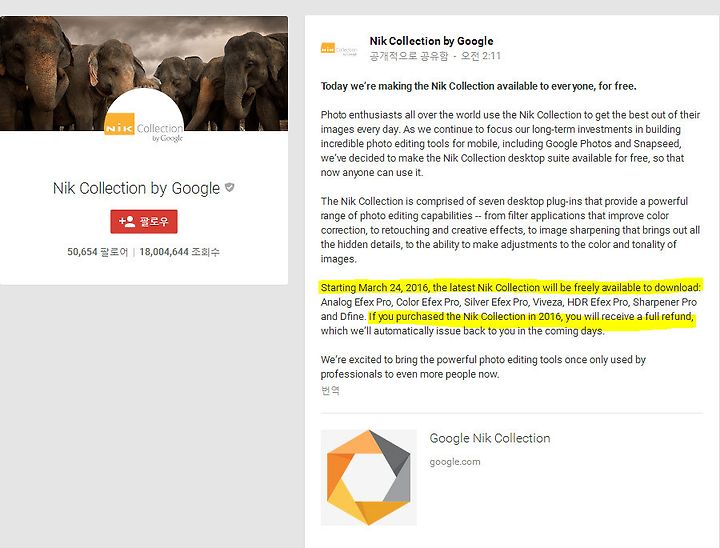Image resolution: width=720 pixels, height=548 pixels.
Task: Click the verified shield badge icon
Action: [x=230, y=187]
